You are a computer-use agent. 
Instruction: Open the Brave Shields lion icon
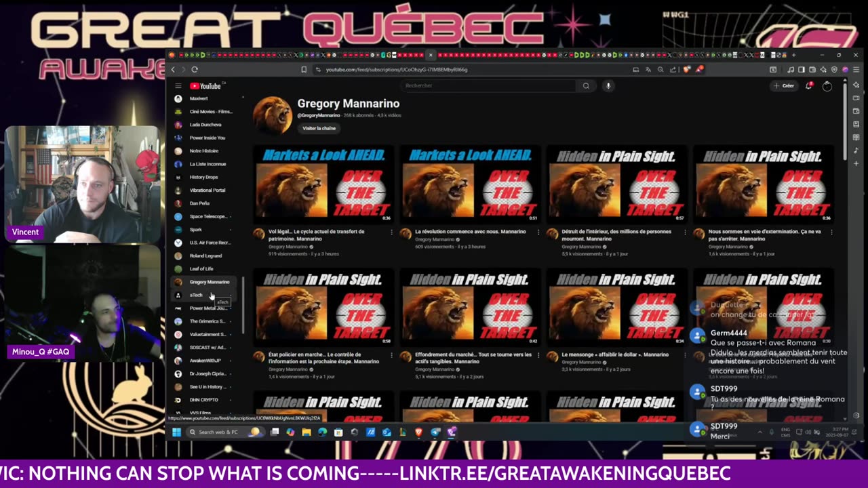[687, 69]
